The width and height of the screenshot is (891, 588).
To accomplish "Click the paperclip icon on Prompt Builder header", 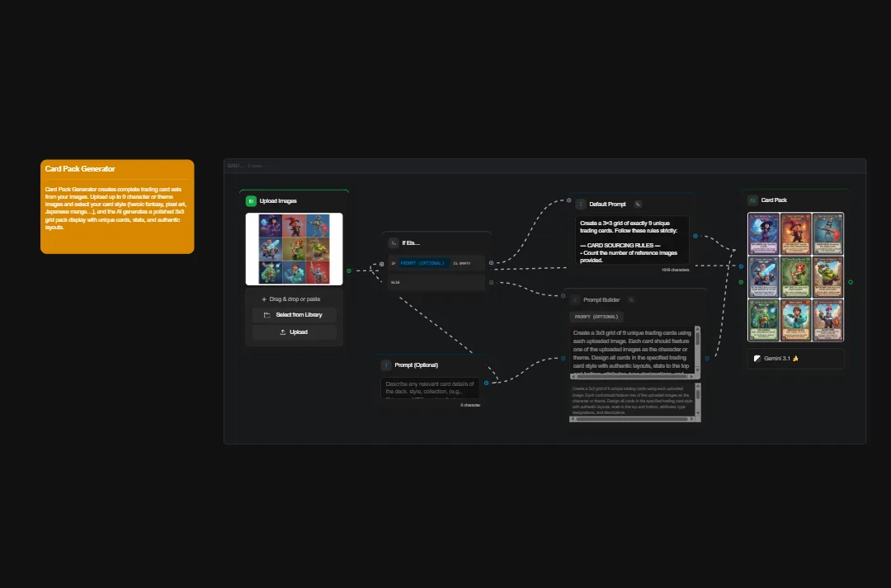I will pos(630,299).
